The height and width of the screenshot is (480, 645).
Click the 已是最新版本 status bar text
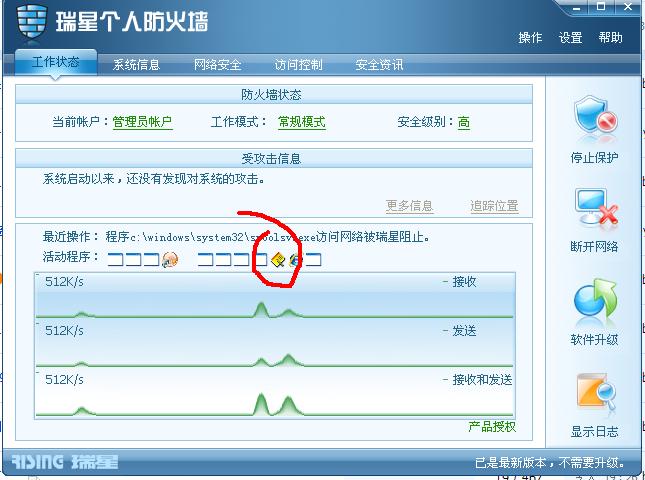[550, 463]
